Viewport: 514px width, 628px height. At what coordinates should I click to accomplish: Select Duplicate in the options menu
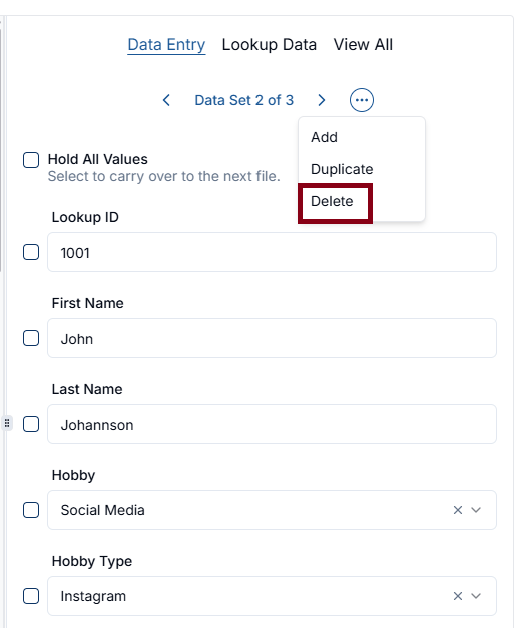[x=342, y=169]
